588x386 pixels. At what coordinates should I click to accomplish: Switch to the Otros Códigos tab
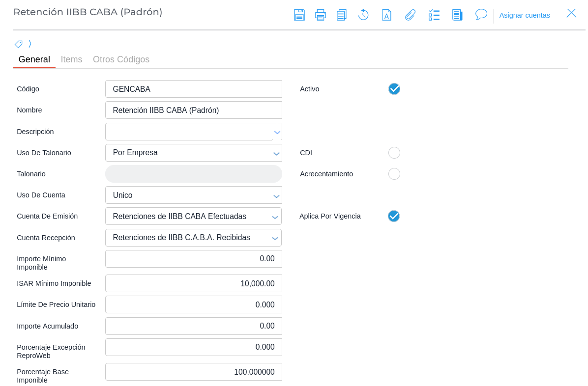coord(121,59)
